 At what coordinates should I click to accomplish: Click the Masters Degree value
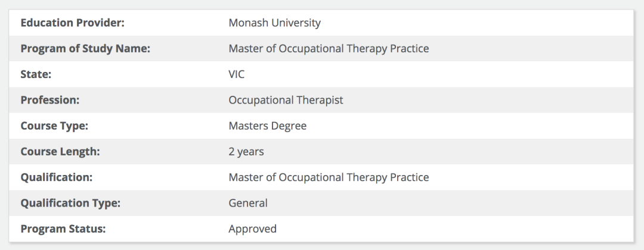click(x=268, y=126)
